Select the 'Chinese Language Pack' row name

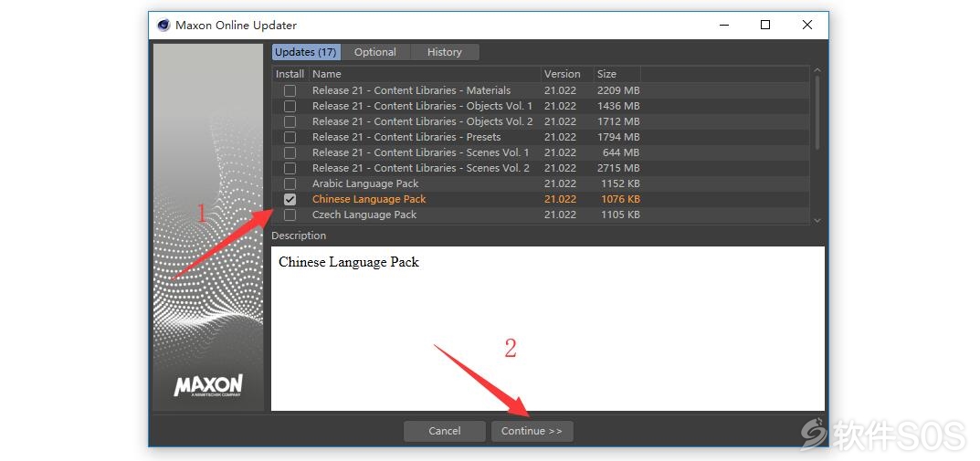[369, 199]
